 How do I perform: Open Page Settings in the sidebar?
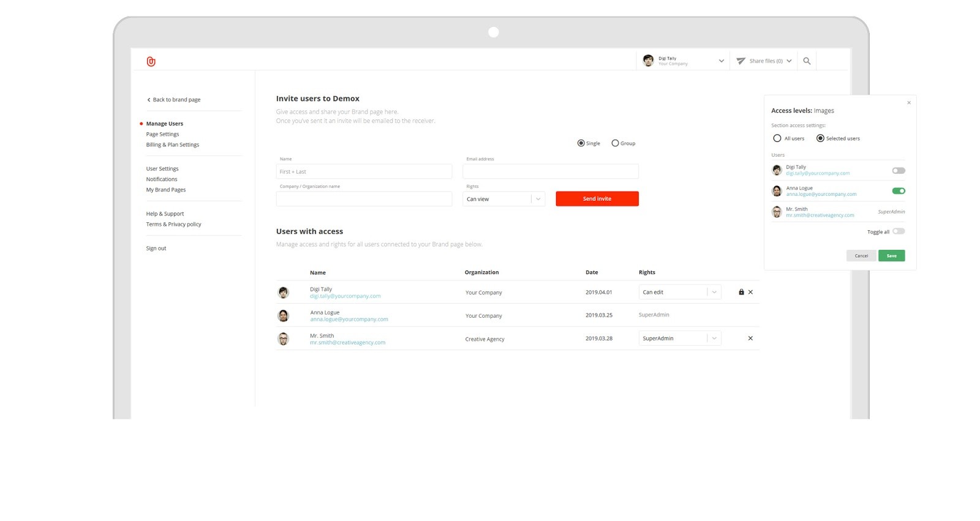[x=162, y=134]
